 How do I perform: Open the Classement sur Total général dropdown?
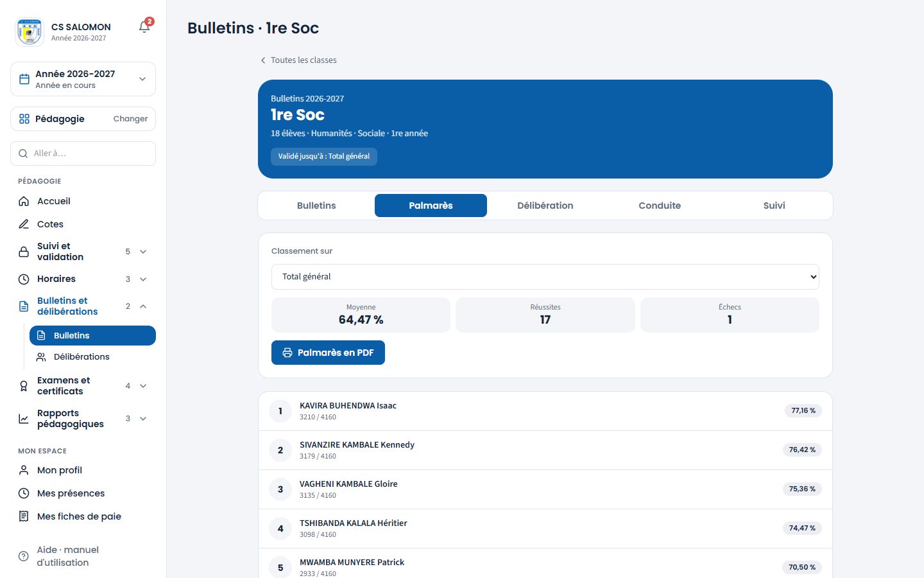pos(545,277)
